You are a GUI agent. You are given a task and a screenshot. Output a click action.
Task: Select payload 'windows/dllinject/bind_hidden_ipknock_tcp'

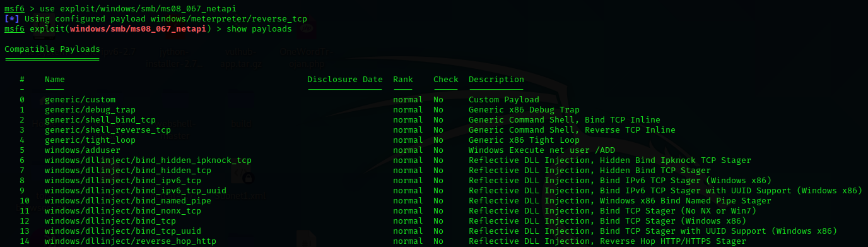[148, 160]
